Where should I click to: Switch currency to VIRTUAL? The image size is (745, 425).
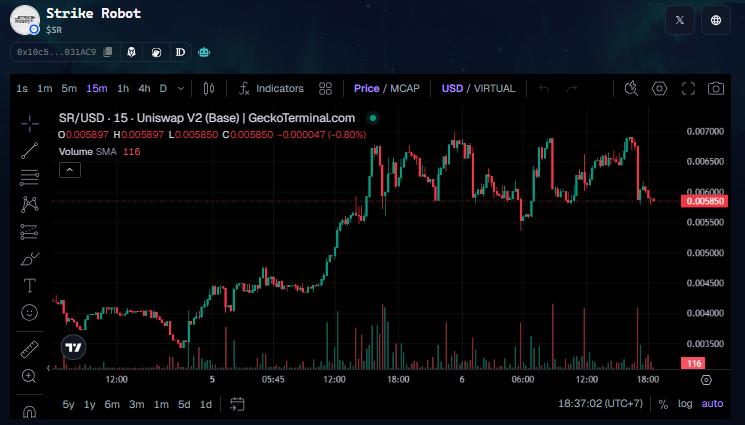tap(494, 88)
